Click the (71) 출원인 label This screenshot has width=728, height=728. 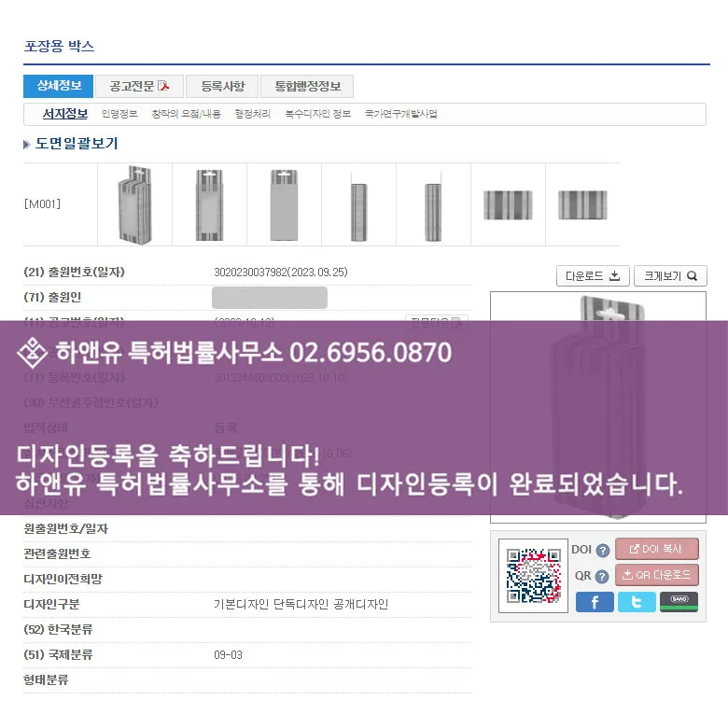tap(52, 297)
